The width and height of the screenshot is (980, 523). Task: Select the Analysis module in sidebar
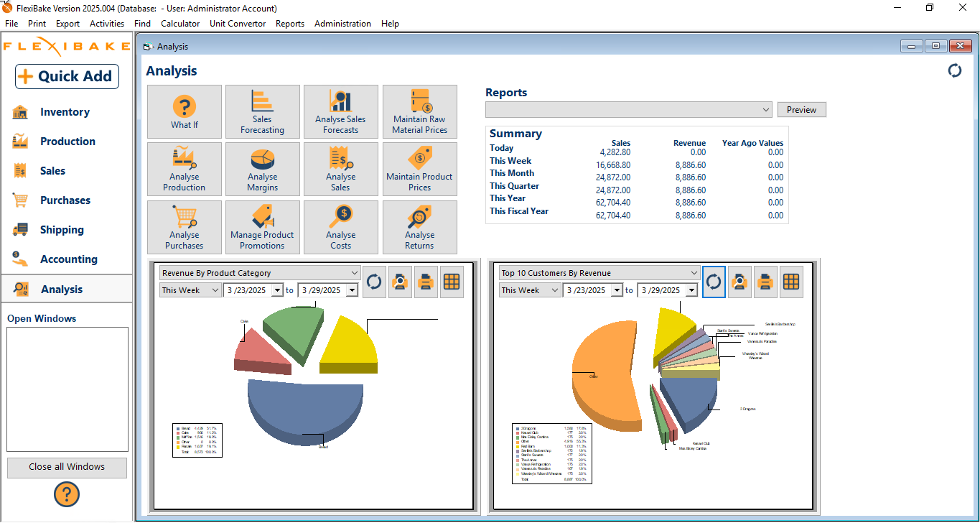coord(67,289)
